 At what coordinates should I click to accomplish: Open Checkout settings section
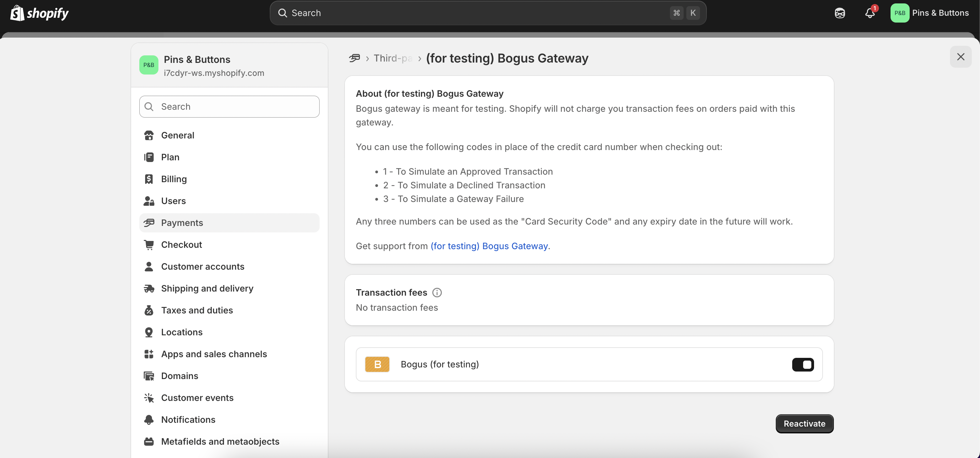pyautogui.click(x=181, y=245)
